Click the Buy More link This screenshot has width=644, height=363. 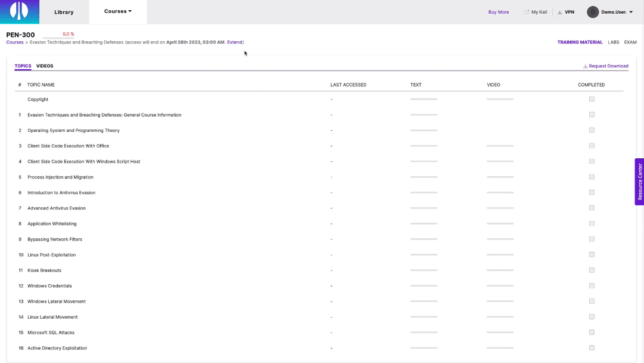tap(499, 11)
